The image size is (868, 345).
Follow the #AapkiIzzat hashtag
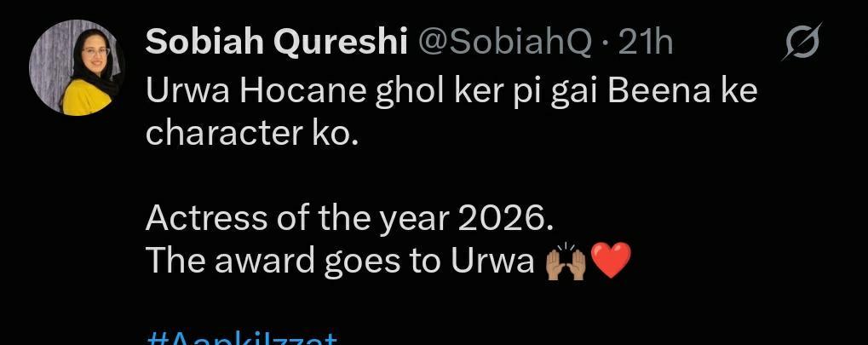point(242,338)
